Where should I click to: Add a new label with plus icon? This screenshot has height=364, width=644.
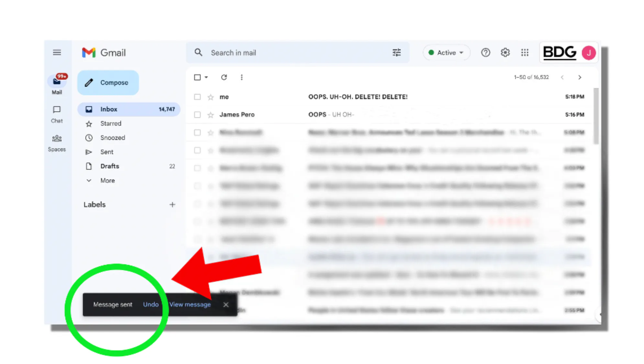[x=172, y=205]
